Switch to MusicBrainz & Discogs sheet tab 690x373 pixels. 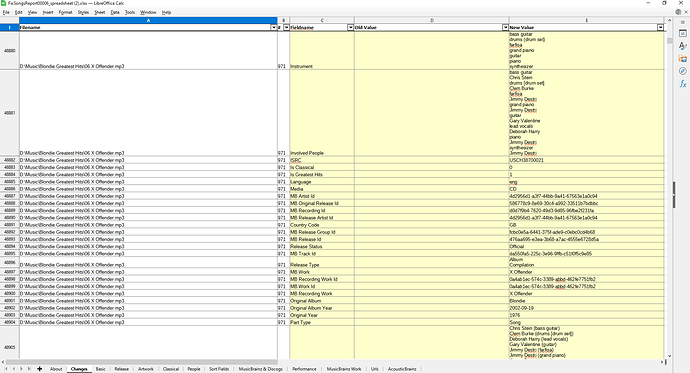pyautogui.click(x=261, y=369)
